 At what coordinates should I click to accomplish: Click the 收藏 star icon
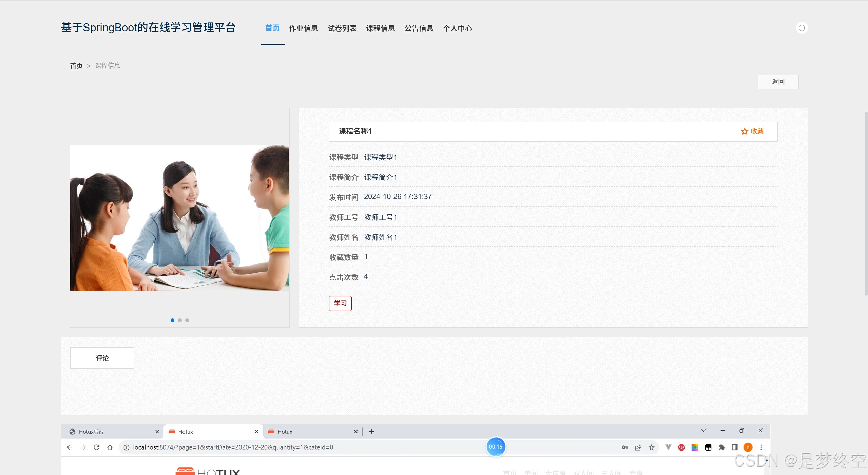(744, 131)
